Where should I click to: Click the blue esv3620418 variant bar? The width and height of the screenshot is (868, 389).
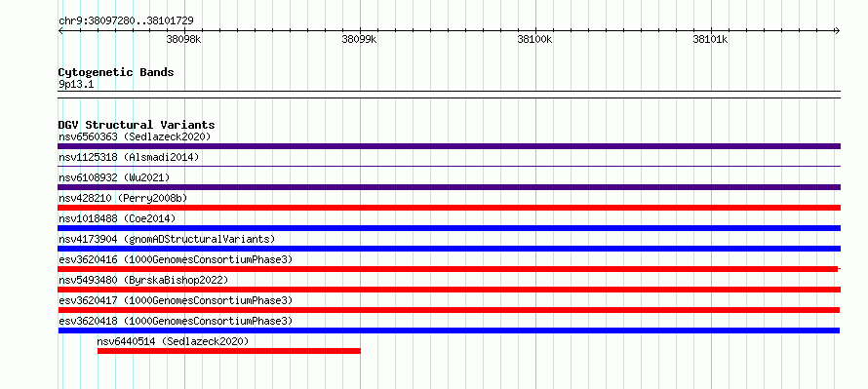pos(449,331)
